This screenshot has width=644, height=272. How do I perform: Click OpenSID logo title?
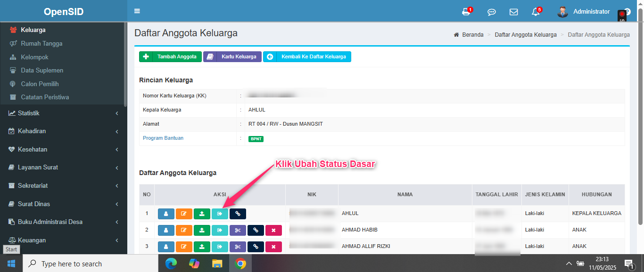64,12
